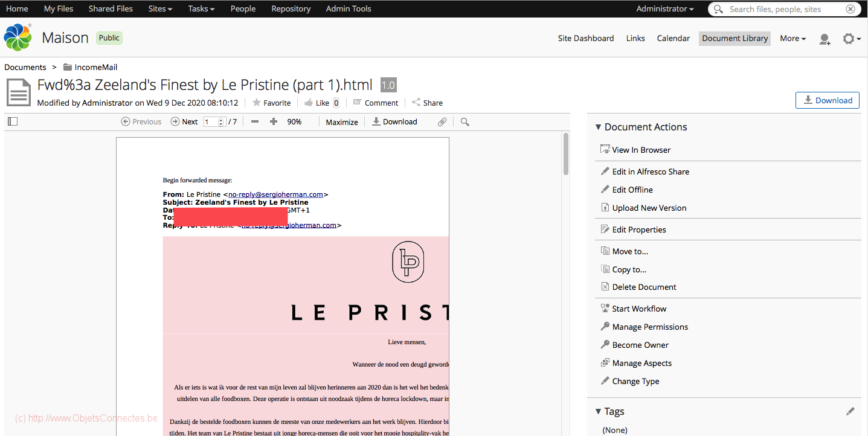Open My Files in top menu

pyautogui.click(x=59, y=8)
